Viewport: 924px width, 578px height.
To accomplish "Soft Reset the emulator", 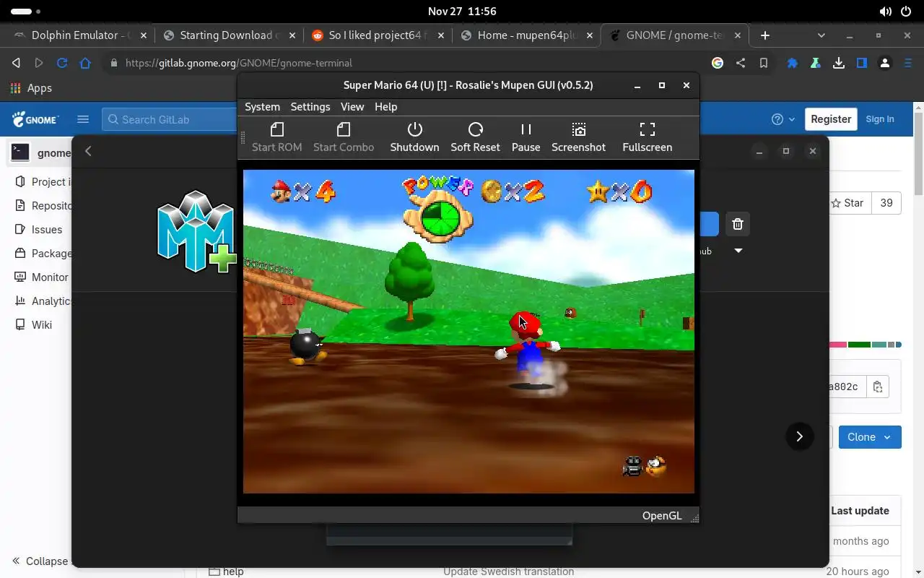I will 475,137.
